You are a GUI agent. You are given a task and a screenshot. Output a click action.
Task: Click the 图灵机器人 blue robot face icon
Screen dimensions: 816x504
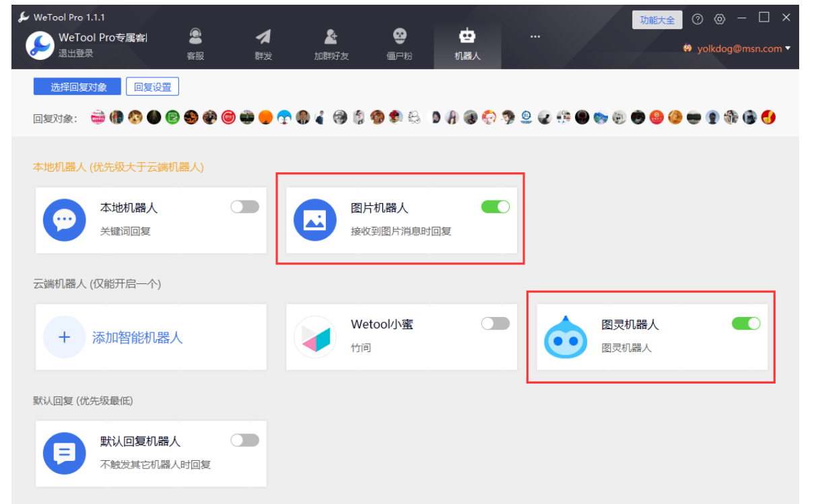point(566,337)
